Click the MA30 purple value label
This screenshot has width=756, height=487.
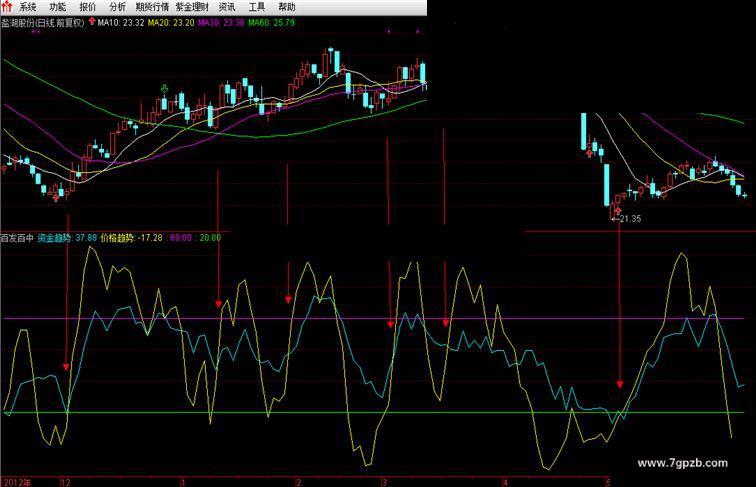click(221, 22)
